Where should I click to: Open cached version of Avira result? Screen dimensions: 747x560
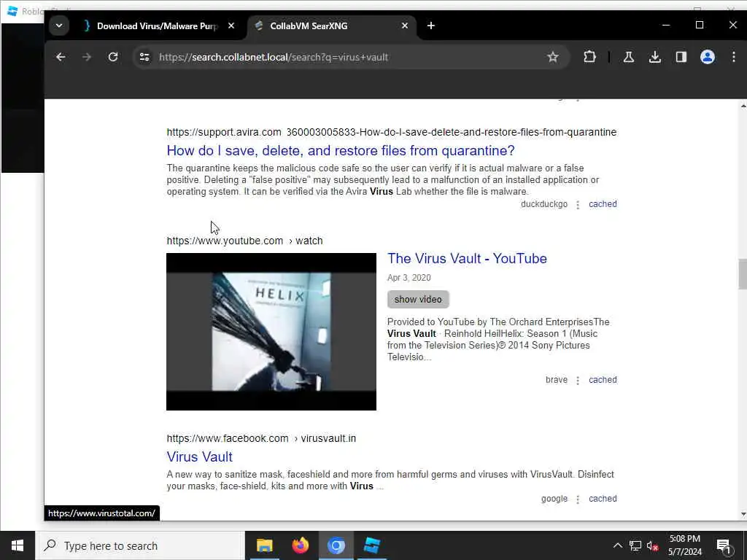[603, 204]
